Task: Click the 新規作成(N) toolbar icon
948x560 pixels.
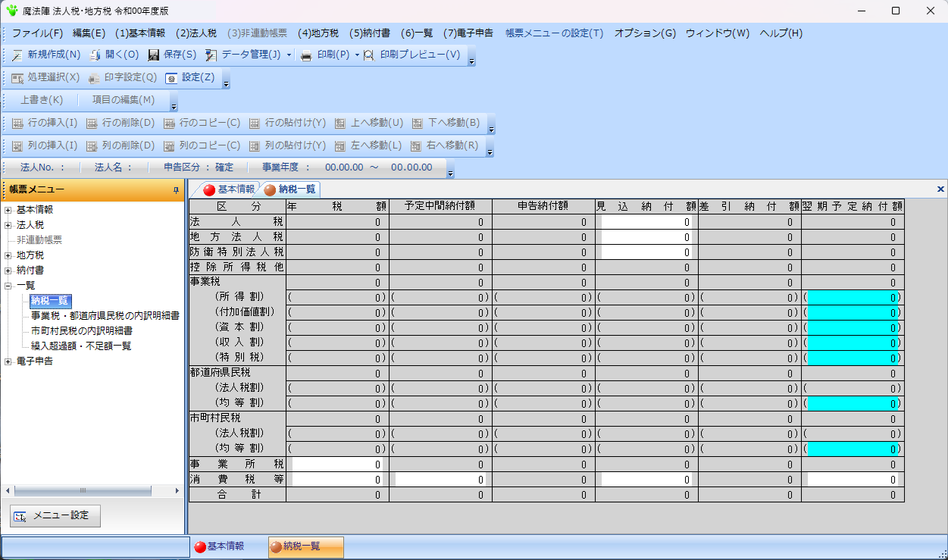Action: (17, 55)
